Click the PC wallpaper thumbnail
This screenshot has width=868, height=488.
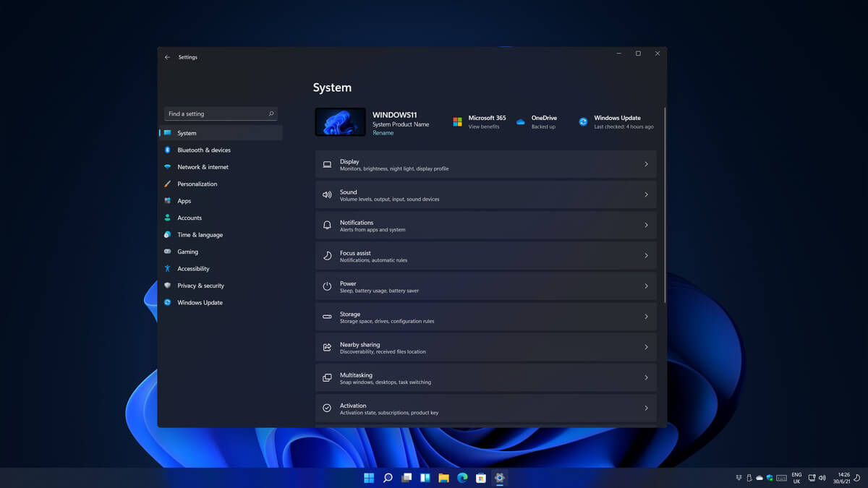(341, 122)
